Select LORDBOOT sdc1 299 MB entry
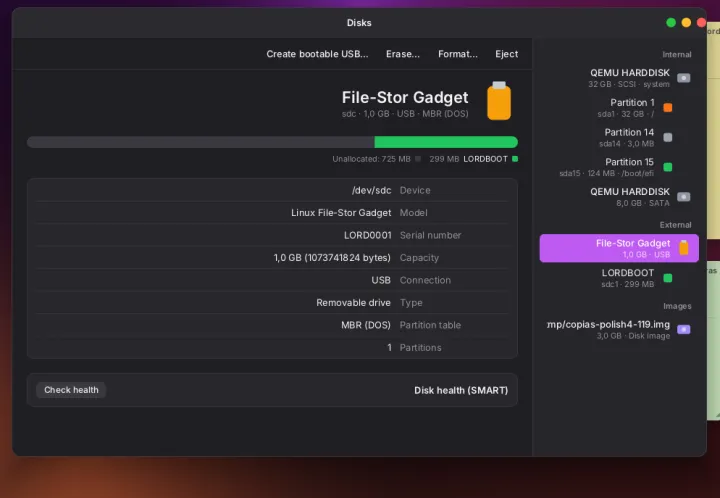 (x=619, y=278)
